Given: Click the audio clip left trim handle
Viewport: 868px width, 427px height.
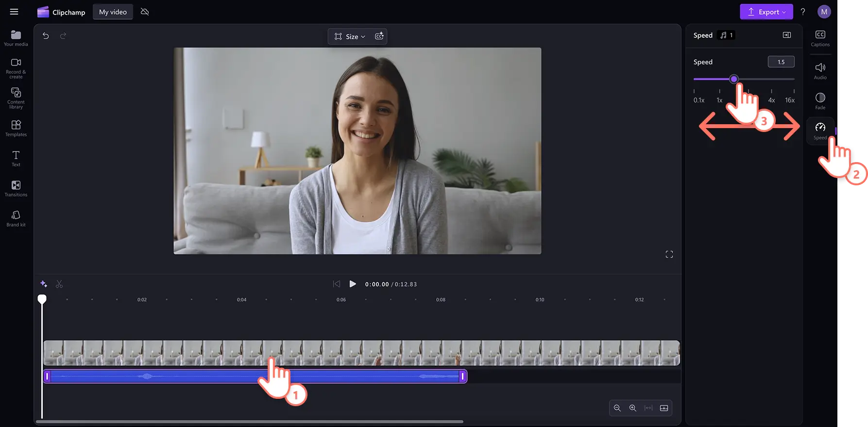Looking at the screenshot, I should [47, 377].
